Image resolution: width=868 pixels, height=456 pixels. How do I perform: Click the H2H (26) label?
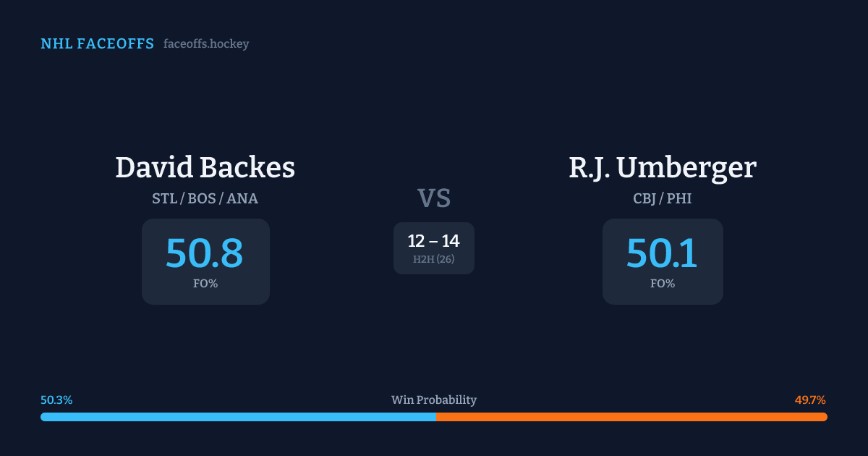(x=434, y=259)
